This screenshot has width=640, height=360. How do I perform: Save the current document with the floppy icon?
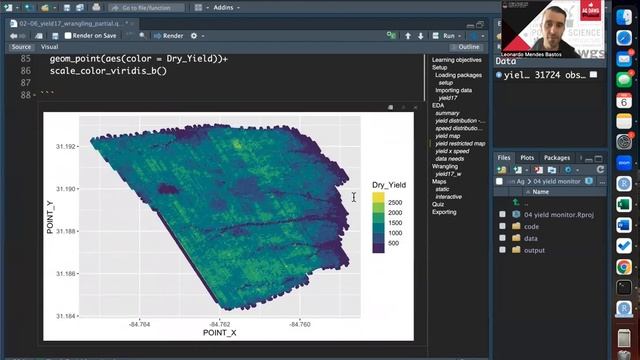coord(67,7)
